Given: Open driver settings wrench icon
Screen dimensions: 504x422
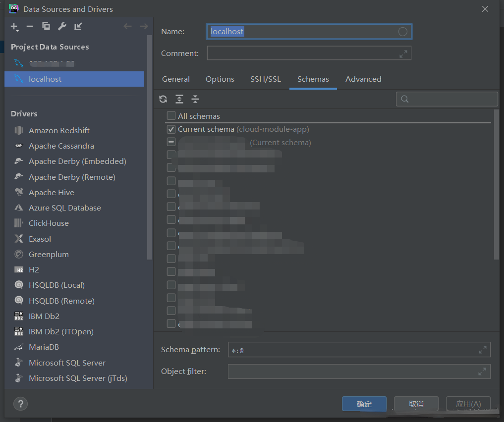Looking at the screenshot, I should (x=62, y=26).
